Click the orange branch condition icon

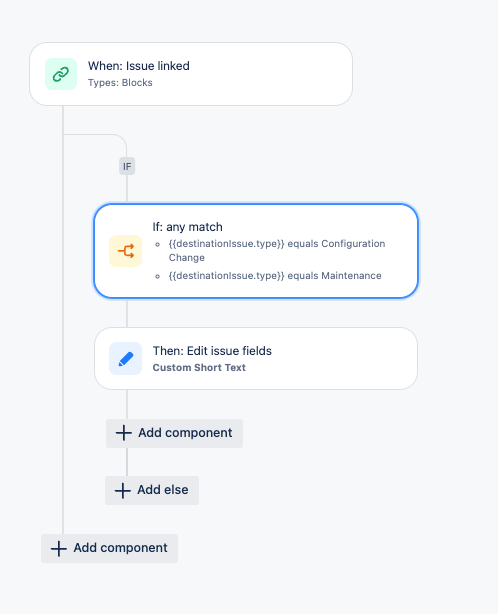tap(125, 251)
